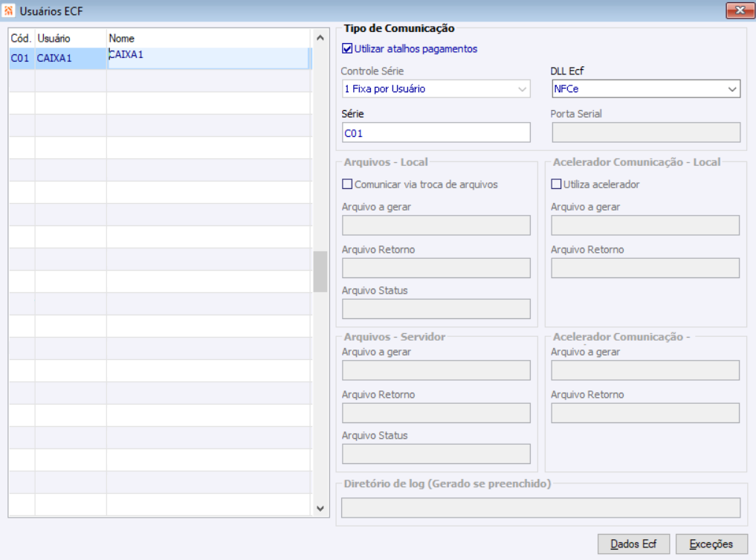Close the Usuários ECF window
The image size is (756, 560).
739,10
